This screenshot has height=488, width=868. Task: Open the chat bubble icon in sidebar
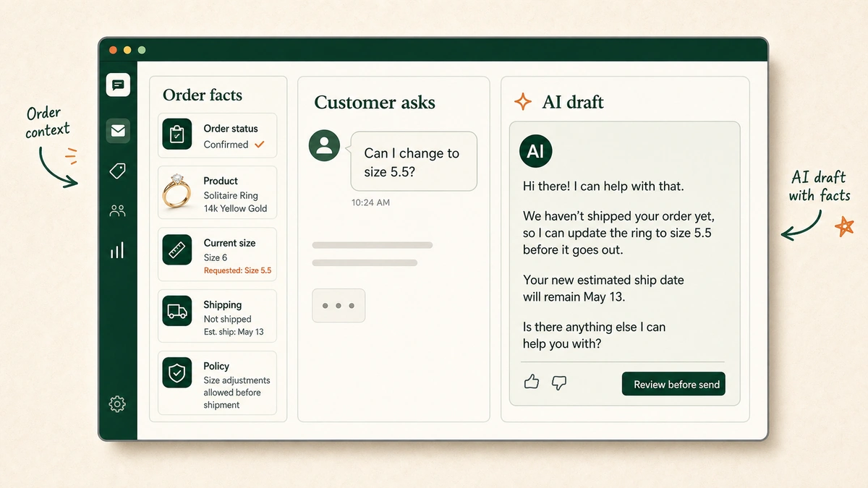(x=118, y=85)
